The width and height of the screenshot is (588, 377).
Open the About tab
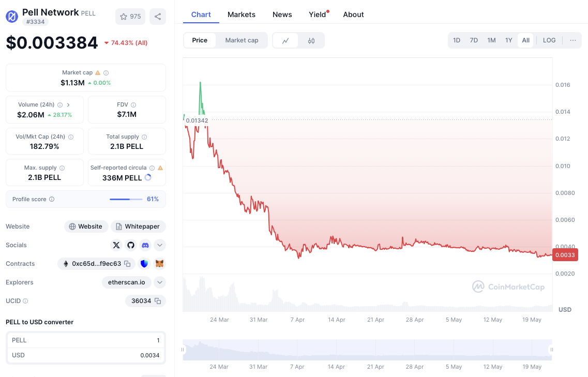click(353, 14)
